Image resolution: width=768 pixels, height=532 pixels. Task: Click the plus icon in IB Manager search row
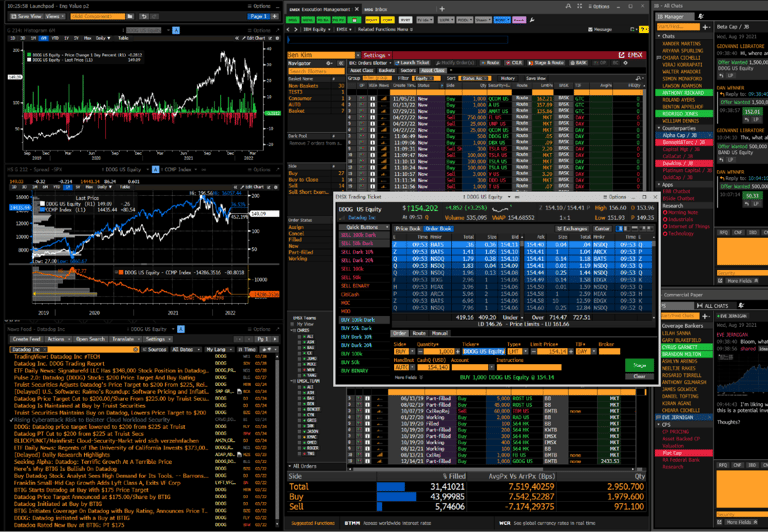[x=705, y=27]
